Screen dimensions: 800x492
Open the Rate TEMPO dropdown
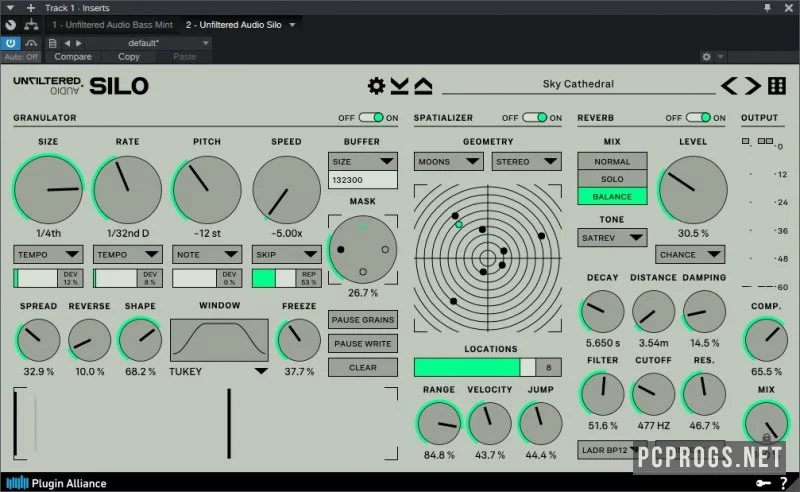(128, 254)
